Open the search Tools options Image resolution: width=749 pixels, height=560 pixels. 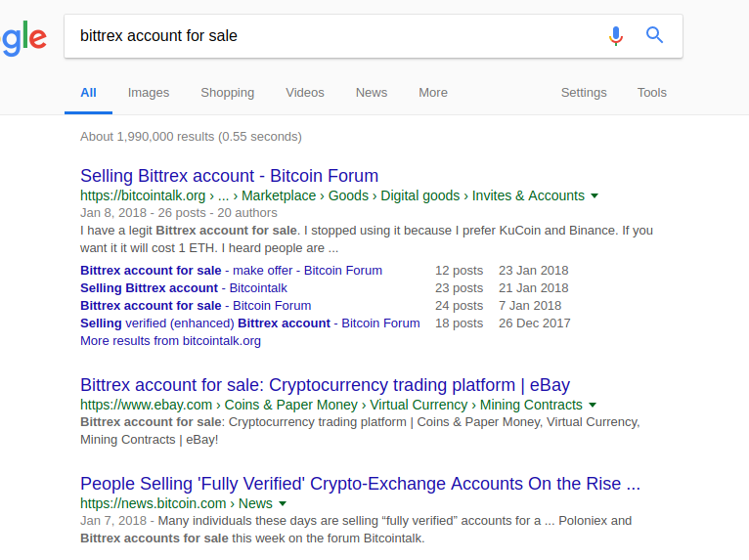[x=651, y=93]
